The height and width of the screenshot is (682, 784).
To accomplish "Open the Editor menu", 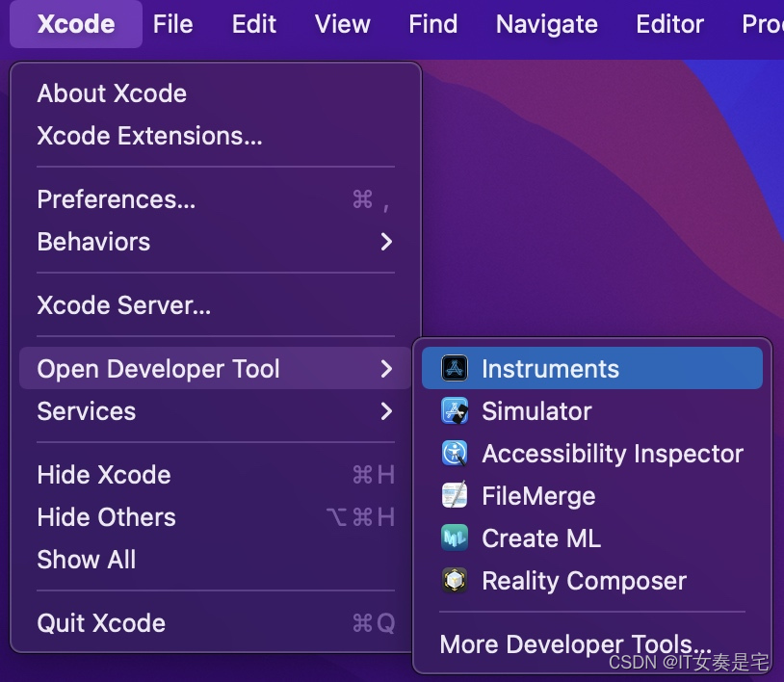I will pos(669,24).
